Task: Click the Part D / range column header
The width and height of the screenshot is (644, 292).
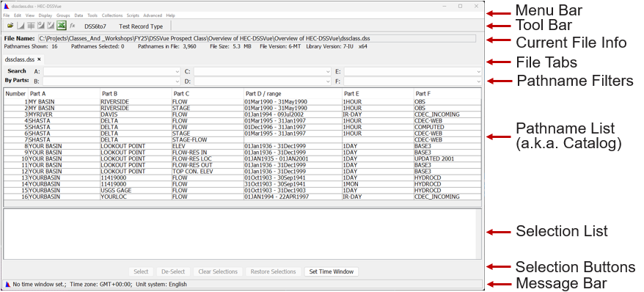Action: click(293, 94)
